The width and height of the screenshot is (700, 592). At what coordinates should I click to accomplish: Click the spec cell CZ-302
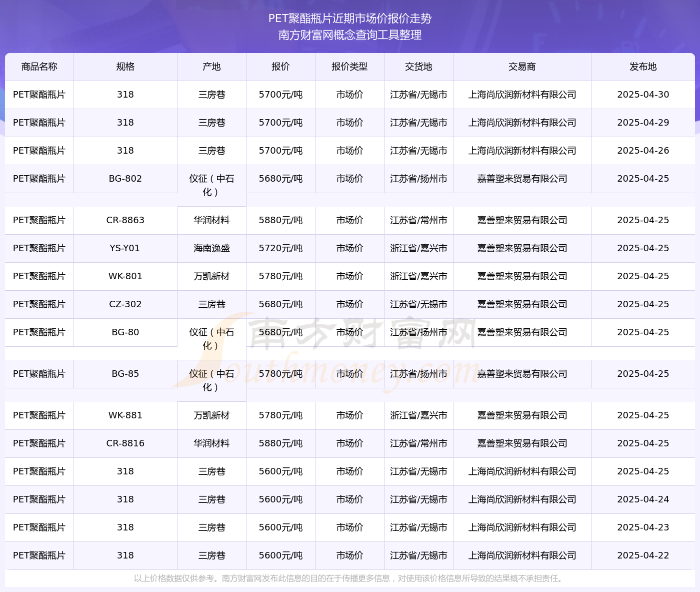pyautogui.click(x=125, y=304)
